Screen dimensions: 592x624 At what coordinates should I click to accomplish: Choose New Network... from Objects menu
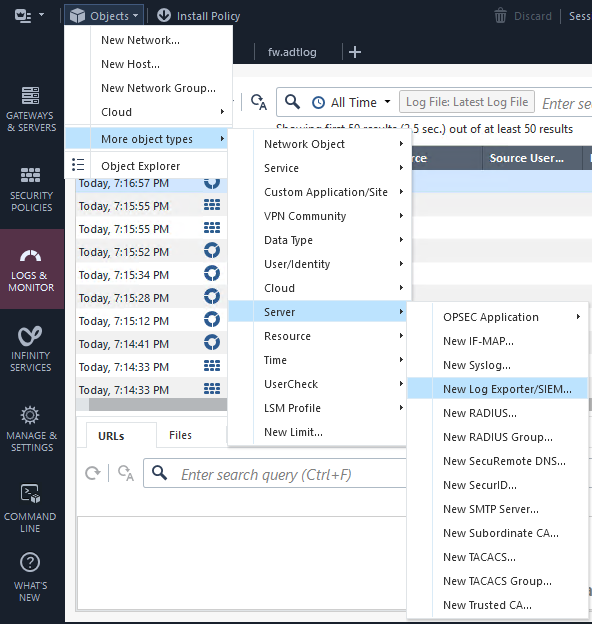[x=148, y=40]
